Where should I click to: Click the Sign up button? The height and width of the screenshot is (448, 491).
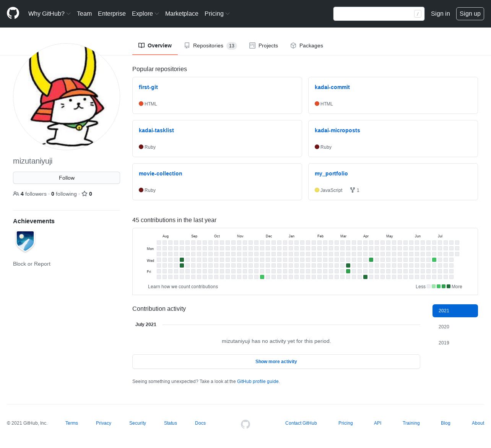(x=470, y=13)
